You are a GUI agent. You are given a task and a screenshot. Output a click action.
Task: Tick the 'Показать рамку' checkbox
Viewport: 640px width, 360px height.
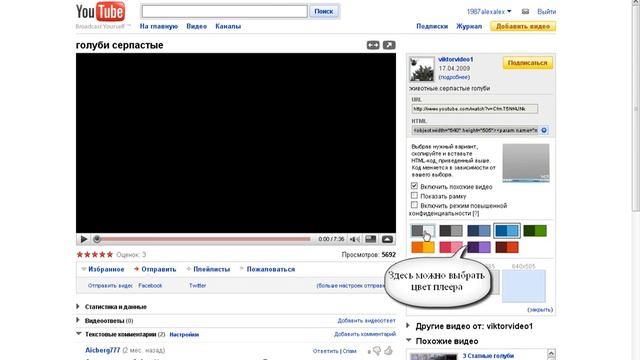coord(414,196)
